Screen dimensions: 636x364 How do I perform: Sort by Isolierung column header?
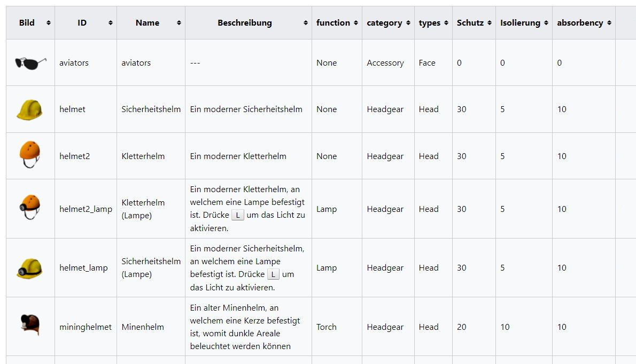[523, 23]
